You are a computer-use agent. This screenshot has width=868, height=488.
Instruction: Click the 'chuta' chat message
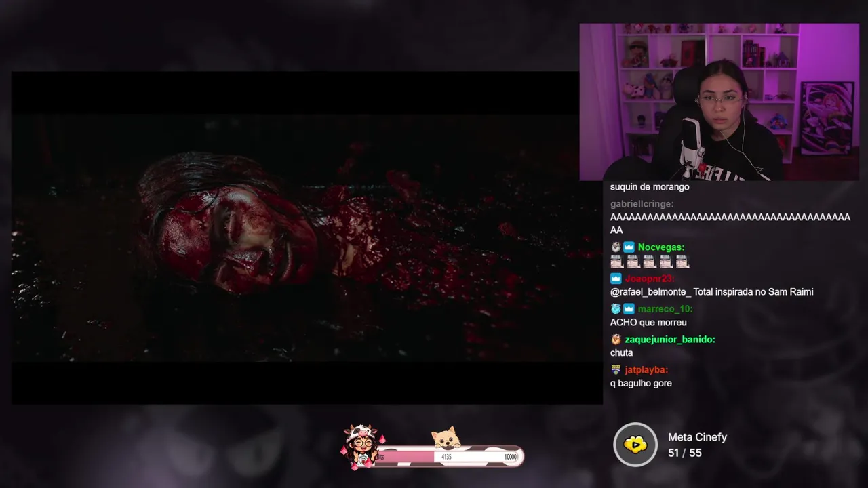pos(621,353)
